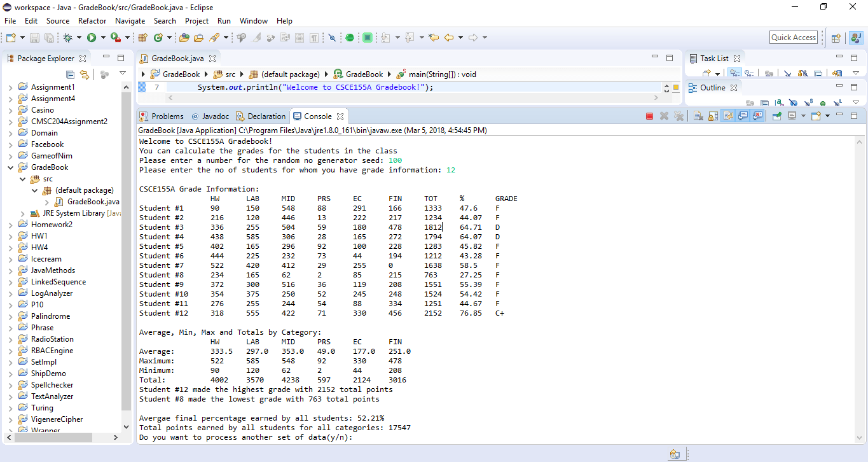Viewport: 868px width, 462px height.
Task: Open the Window menu
Action: point(254,21)
